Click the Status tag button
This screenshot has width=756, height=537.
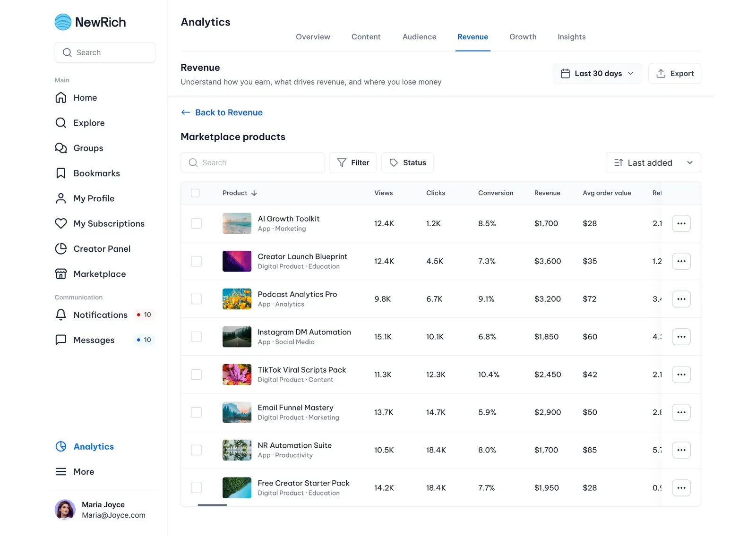pos(407,162)
